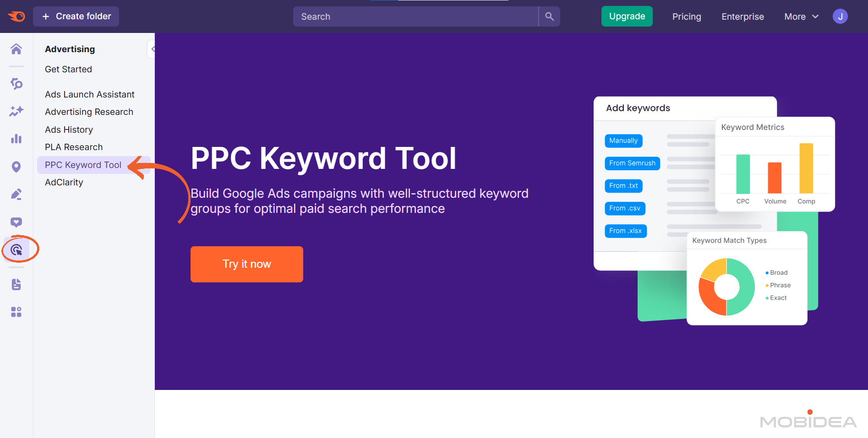
Task: Open Advertising Research
Action: tap(89, 112)
